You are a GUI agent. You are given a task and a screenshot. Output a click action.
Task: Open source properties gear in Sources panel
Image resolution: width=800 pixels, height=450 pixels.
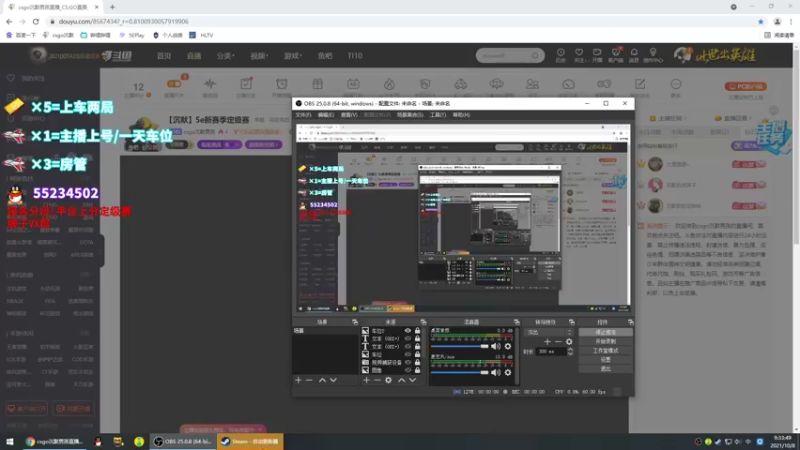[x=388, y=380]
